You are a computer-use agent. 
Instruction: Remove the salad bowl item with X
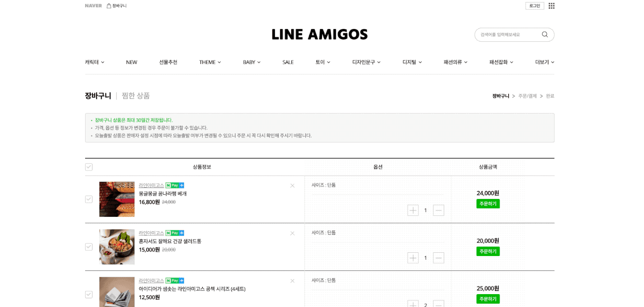pos(292,233)
